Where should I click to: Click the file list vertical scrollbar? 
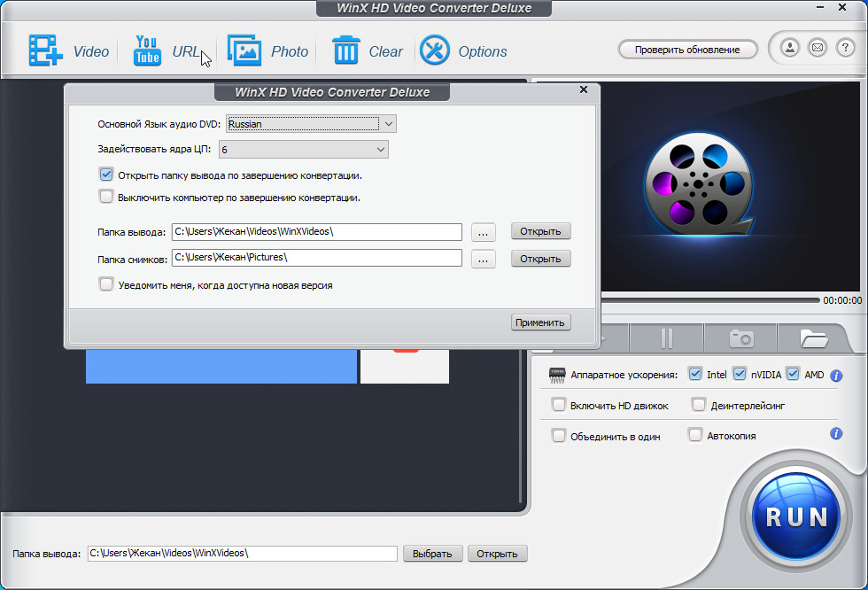pos(521,425)
